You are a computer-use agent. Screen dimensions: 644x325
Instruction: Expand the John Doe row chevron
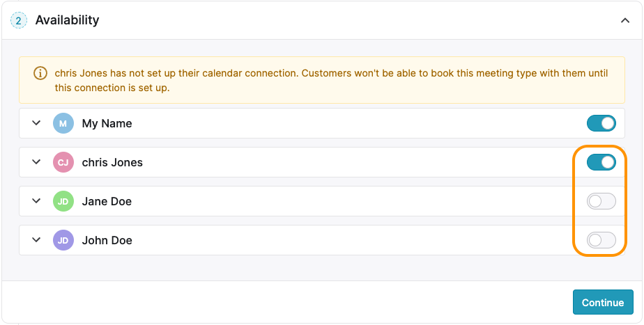pyautogui.click(x=36, y=239)
